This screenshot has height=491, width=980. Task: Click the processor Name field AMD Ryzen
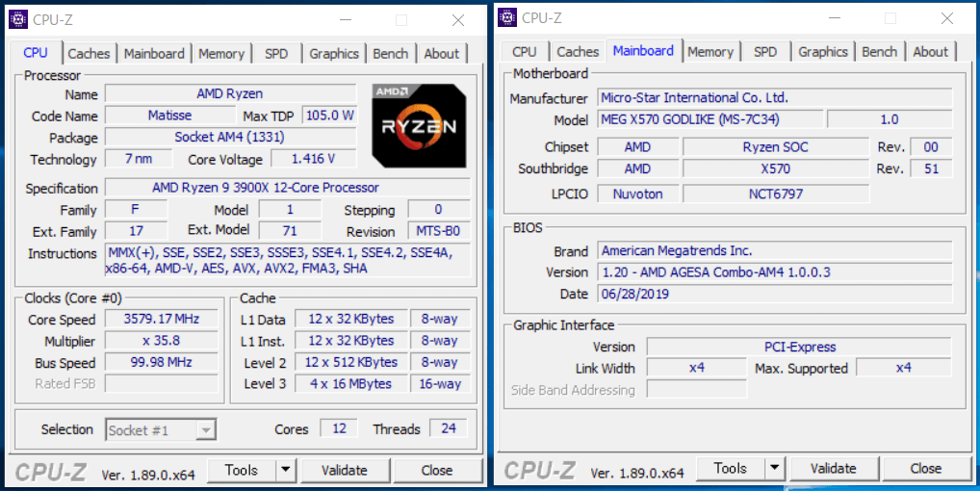point(231,93)
